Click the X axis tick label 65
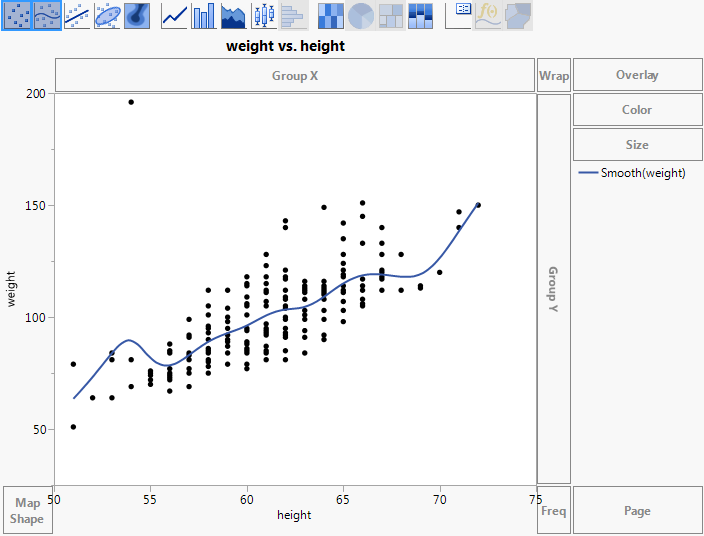This screenshot has width=704, height=536. tap(343, 500)
